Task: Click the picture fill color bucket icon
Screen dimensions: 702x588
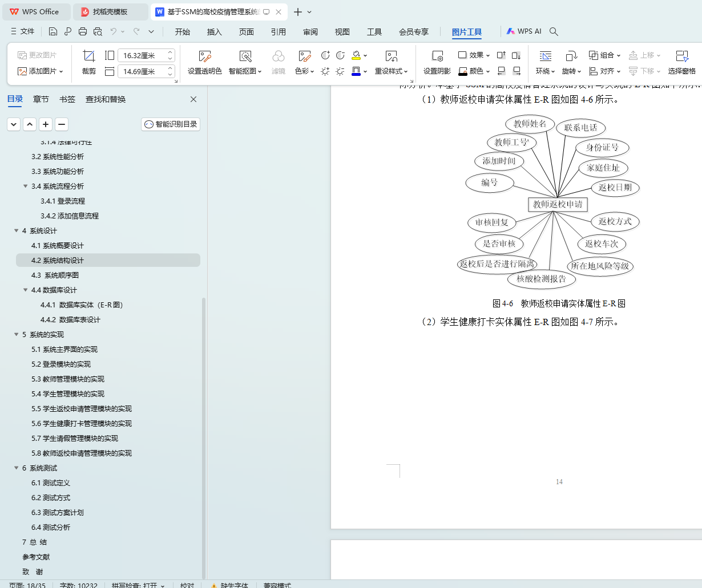Action: point(356,55)
